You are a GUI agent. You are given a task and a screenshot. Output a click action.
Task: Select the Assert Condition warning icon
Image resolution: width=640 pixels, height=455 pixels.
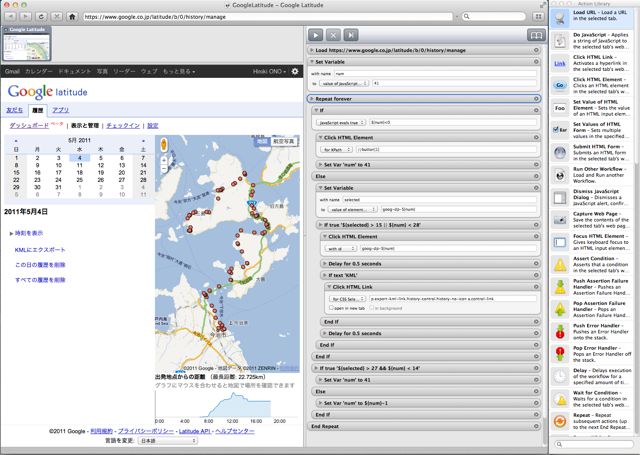pos(560,265)
